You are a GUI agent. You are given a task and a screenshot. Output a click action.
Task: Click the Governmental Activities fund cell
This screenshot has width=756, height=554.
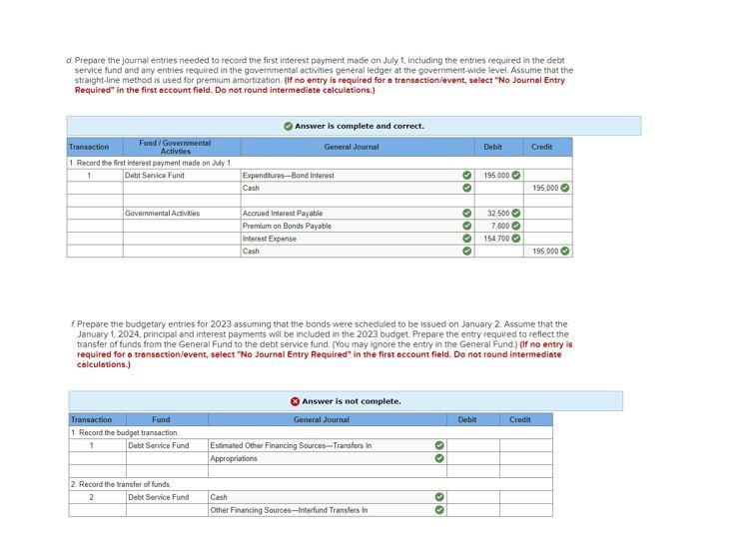point(182,213)
